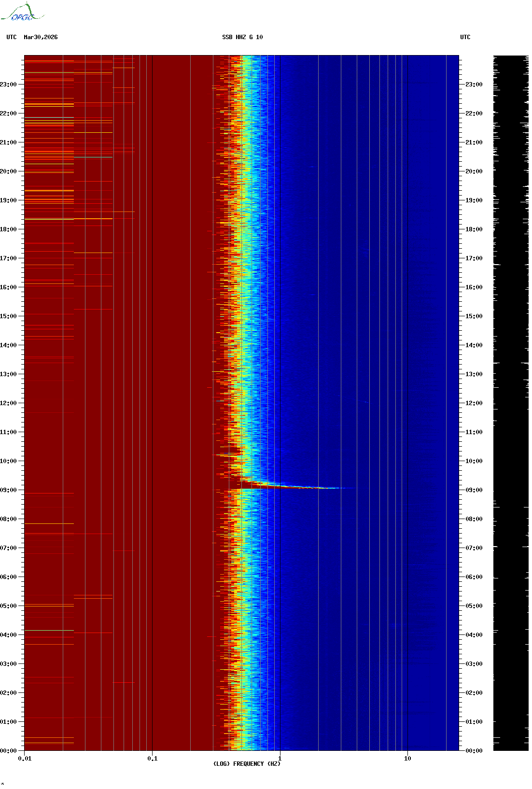Click 23:00 on the left time axis

[8, 85]
